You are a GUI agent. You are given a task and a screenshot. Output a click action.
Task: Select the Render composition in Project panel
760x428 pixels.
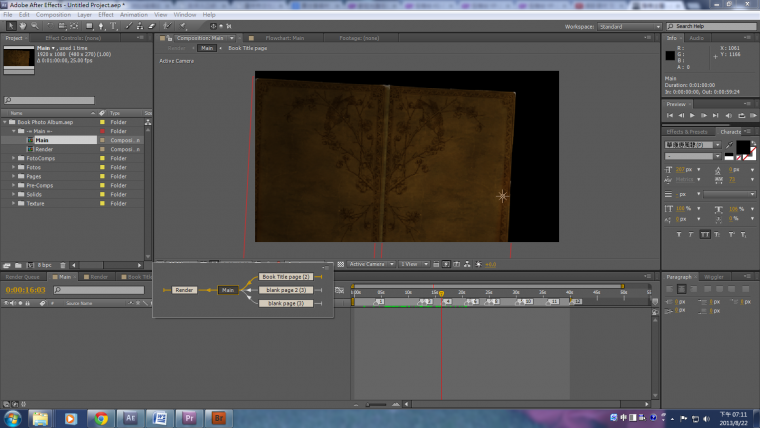coord(44,149)
